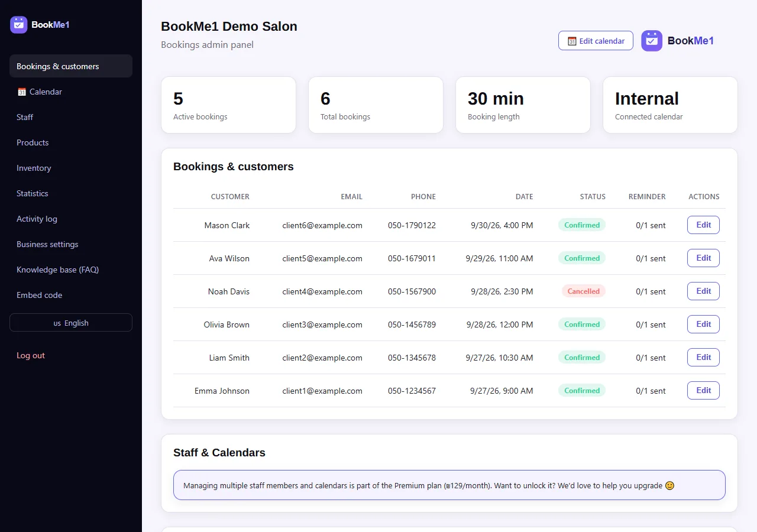Click the DATE column header

coord(524,197)
